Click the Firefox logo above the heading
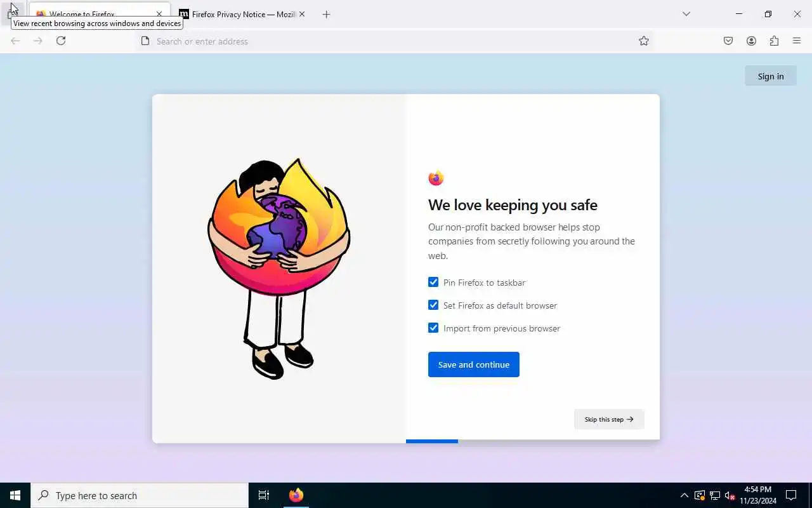The image size is (812, 508). tap(436, 178)
